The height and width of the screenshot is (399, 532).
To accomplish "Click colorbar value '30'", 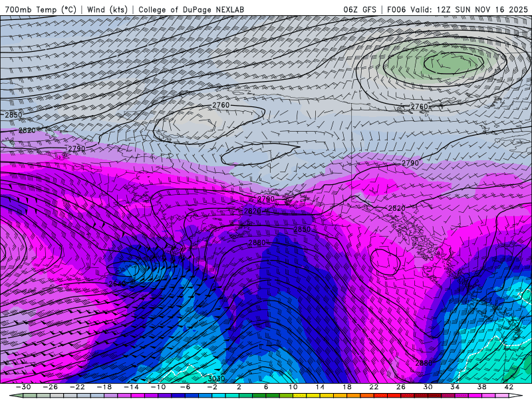I will [x=428, y=387].
